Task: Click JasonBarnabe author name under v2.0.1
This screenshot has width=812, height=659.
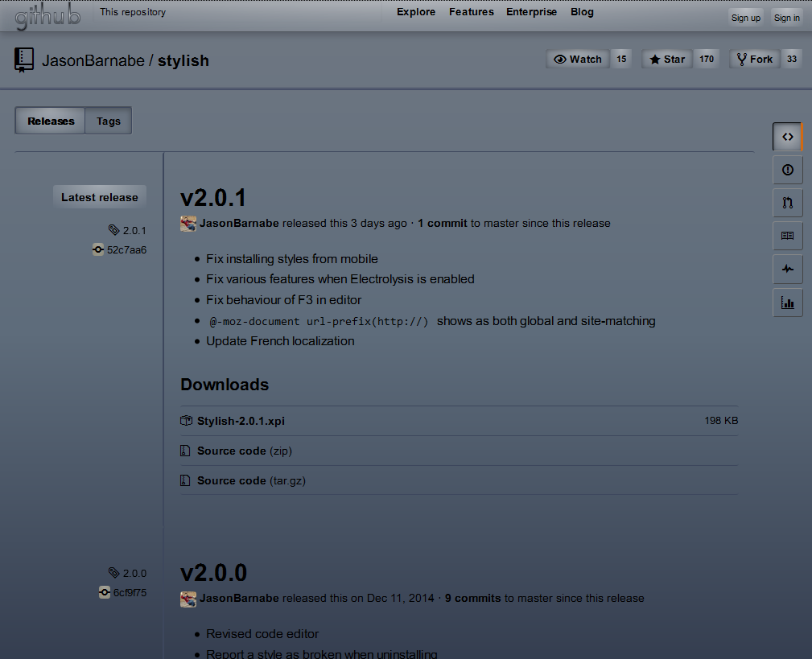Action: [239, 223]
